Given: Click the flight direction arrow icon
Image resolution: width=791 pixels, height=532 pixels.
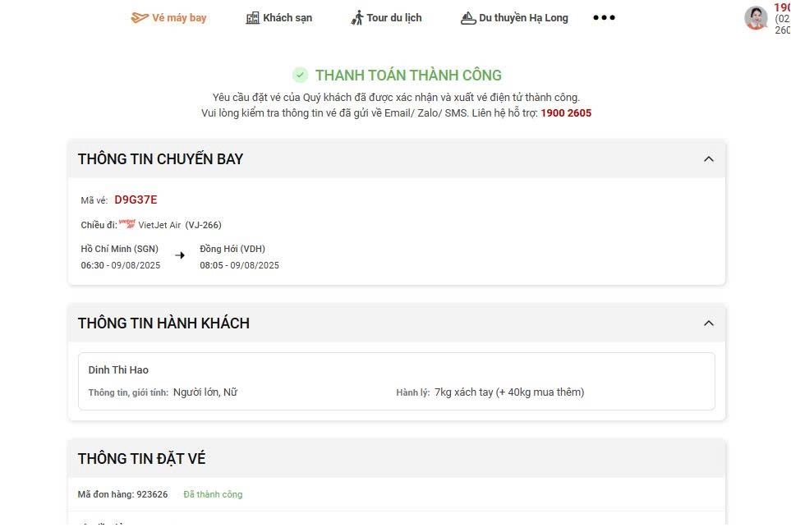Looking at the screenshot, I should click(180, 255).
